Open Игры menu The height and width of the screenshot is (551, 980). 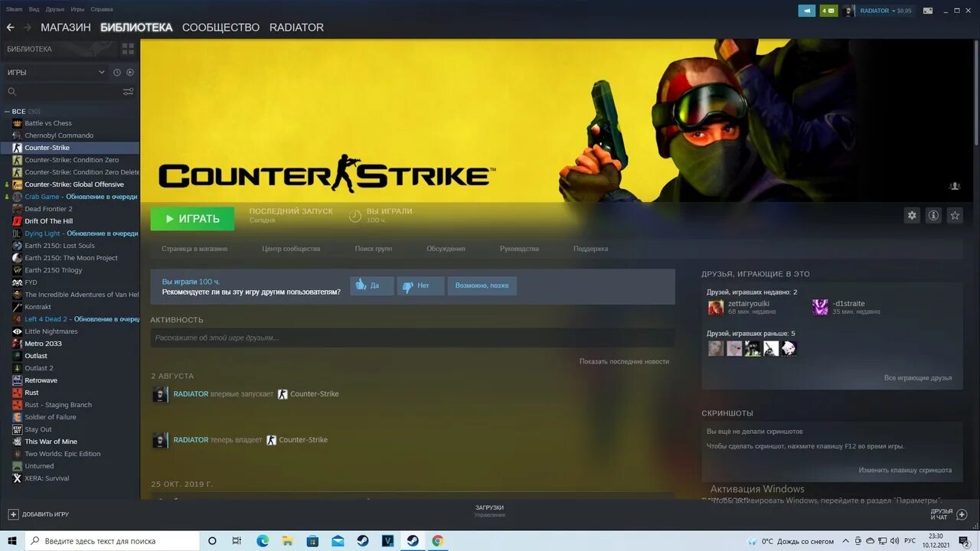pyautogui.click(x=77, y=9)
